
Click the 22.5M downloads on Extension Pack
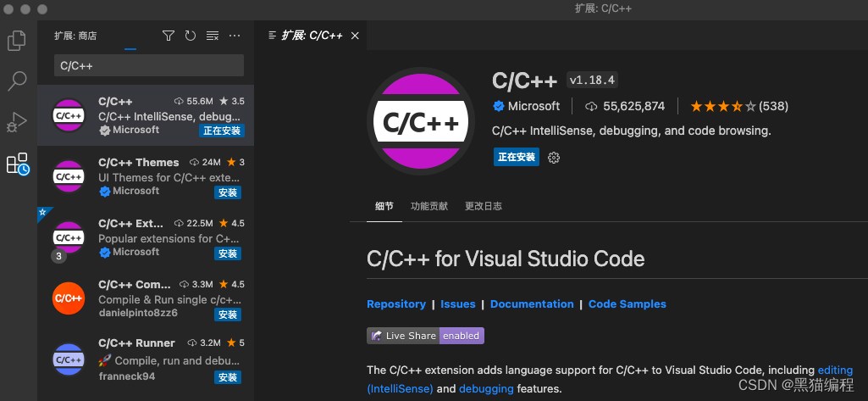pyautogui.click(x=193, y=223)
